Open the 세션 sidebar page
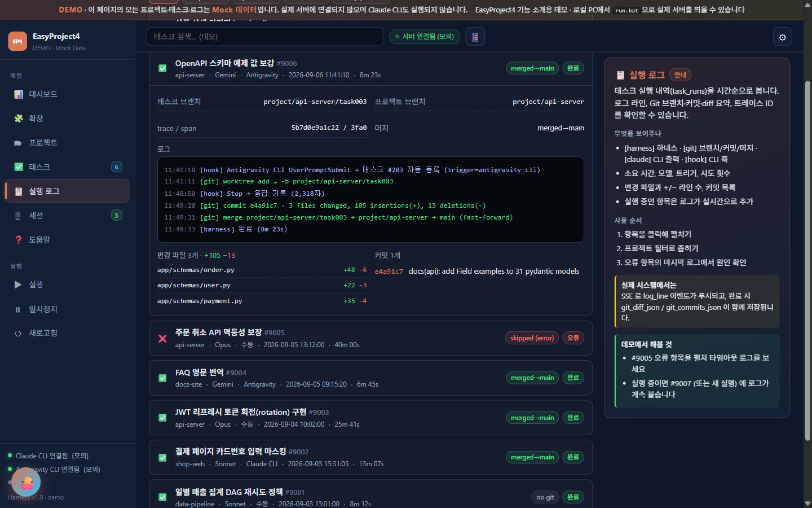This screenshot has height=508, width=812. click(68, 216)
